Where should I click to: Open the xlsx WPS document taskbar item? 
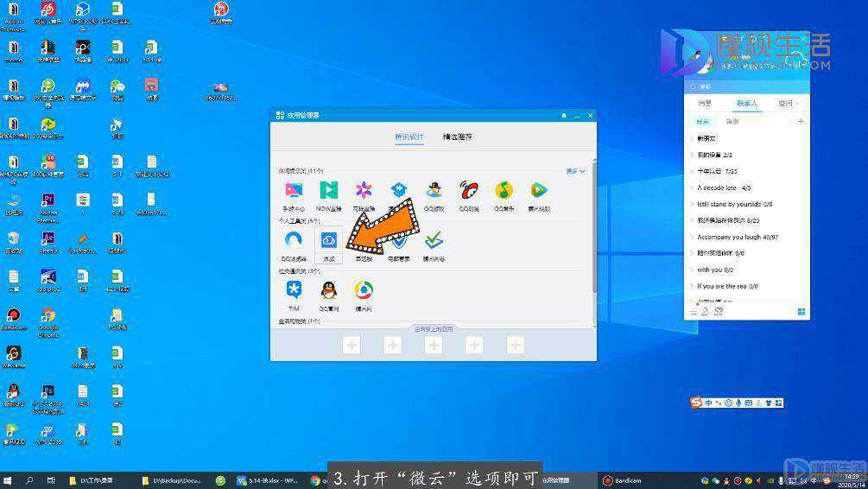pyautogui.click(x=268, y=480)
